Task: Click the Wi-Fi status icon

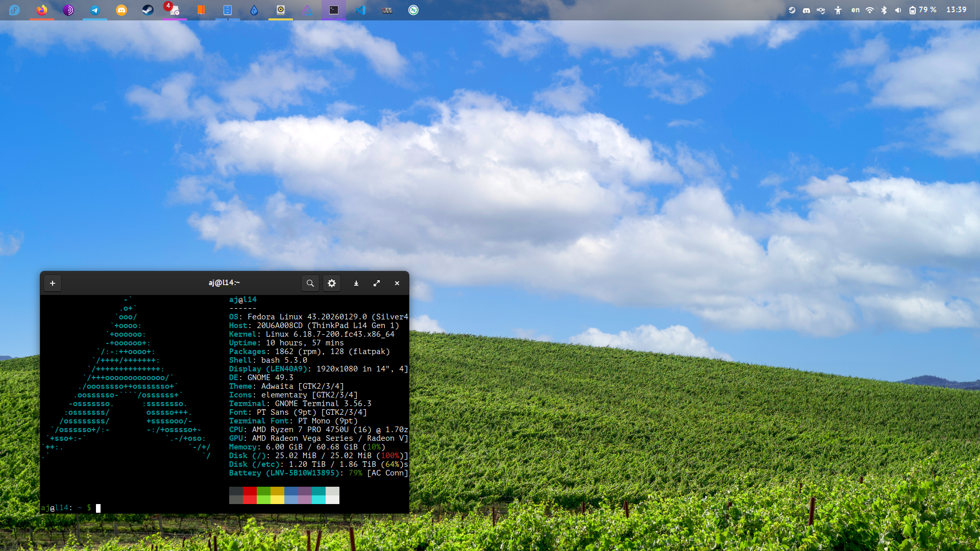Action: 870,10
